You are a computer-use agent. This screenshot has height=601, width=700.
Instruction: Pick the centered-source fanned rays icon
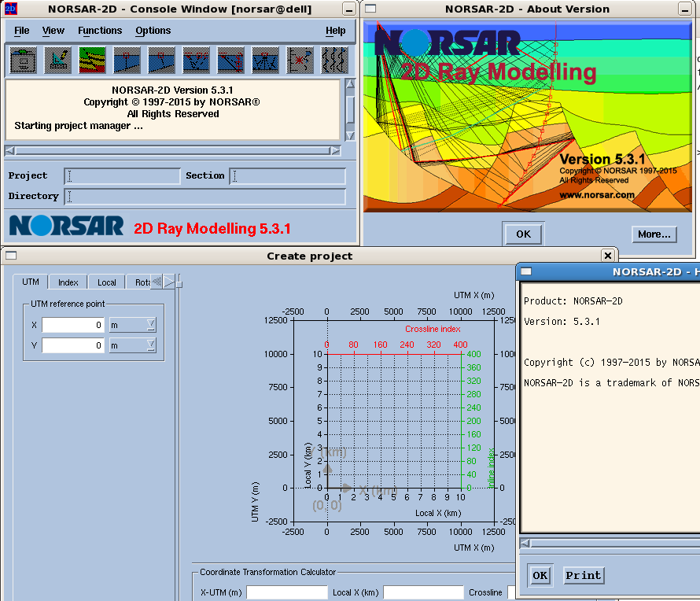265,60
